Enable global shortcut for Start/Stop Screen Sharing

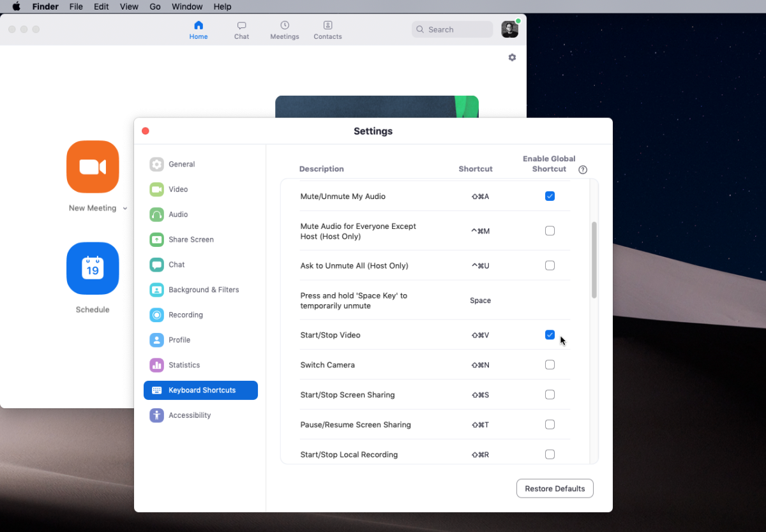pyautogui.click(x=550, y=395)
